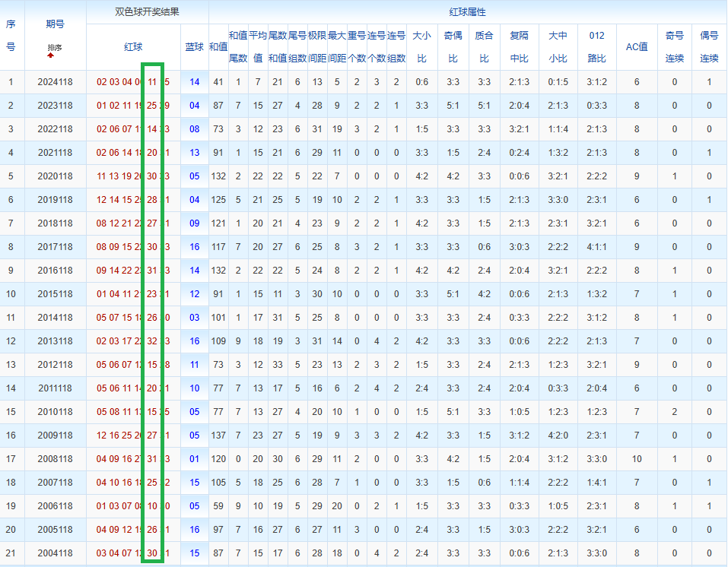Screen dimensions: 728x567
Task: Select period number 2007118
Action: pyautogui.click(x=56, y=483)
